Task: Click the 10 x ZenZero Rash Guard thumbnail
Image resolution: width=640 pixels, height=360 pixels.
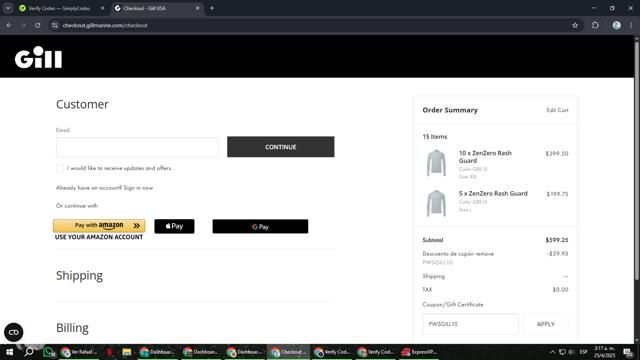Action: (x=436, y=163)
